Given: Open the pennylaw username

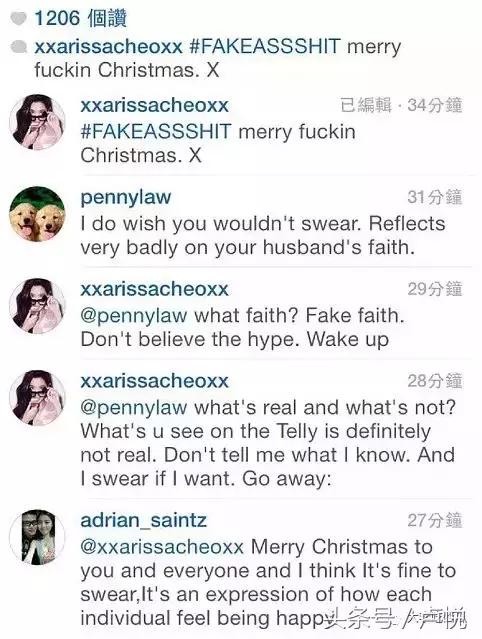Looking at the screenshot, I should tap(125, 198).
